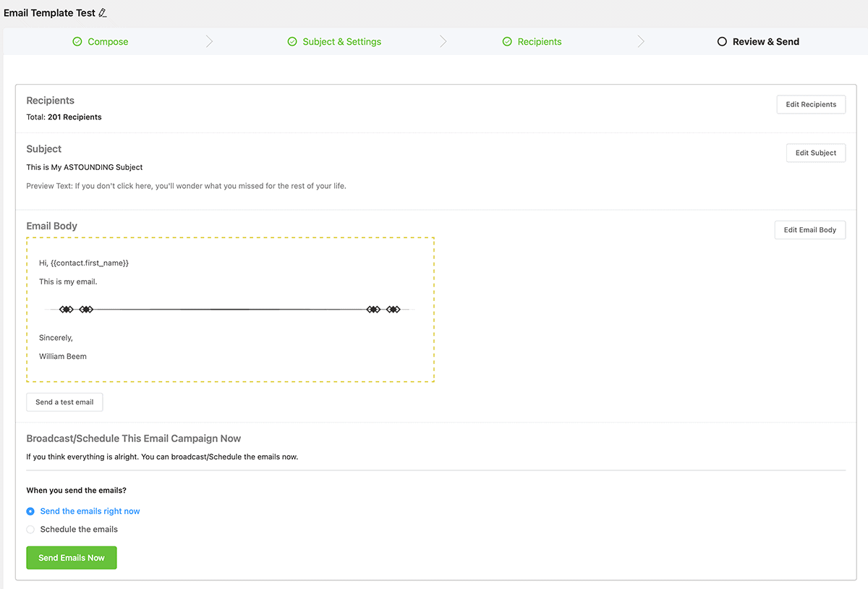868x589 pixels.
Task: Click the green checkmark icon beside Compose
Action: pyautogui.click(x=77, y=42)
